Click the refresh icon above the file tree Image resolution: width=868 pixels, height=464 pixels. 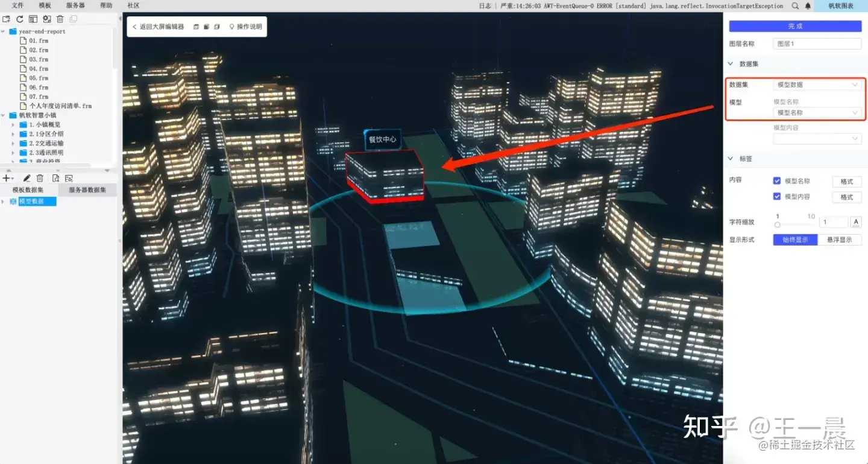(20, 19)
